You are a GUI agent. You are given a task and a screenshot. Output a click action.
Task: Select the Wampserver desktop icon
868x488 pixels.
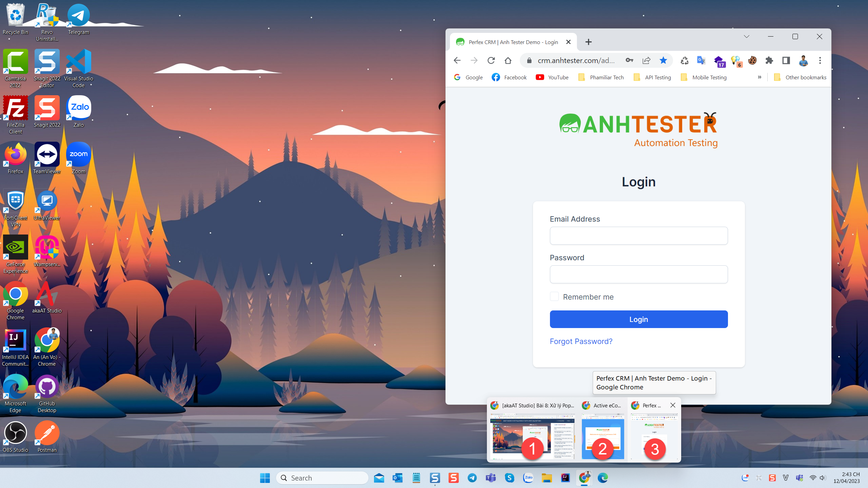tap(47, 251)
